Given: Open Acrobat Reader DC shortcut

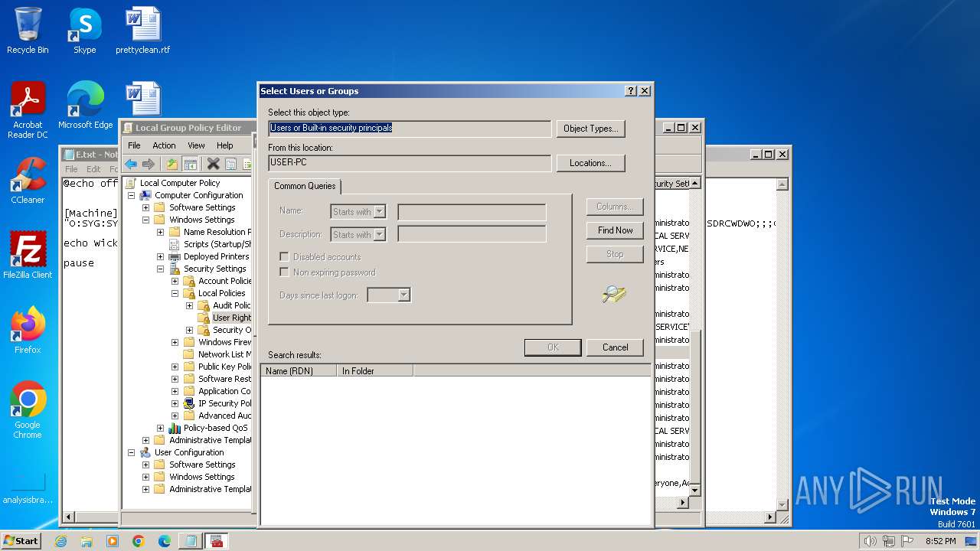Looking at the screenshot, I should (28, 110).
